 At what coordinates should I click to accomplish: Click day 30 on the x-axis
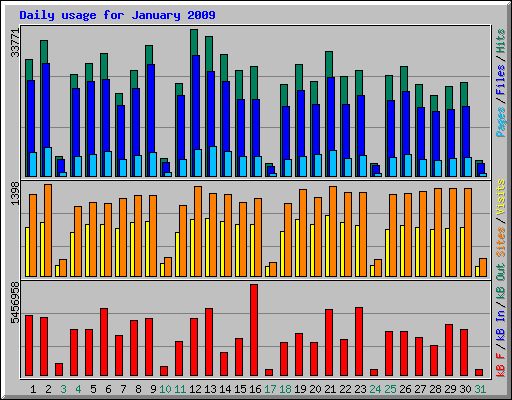(465, 389)
